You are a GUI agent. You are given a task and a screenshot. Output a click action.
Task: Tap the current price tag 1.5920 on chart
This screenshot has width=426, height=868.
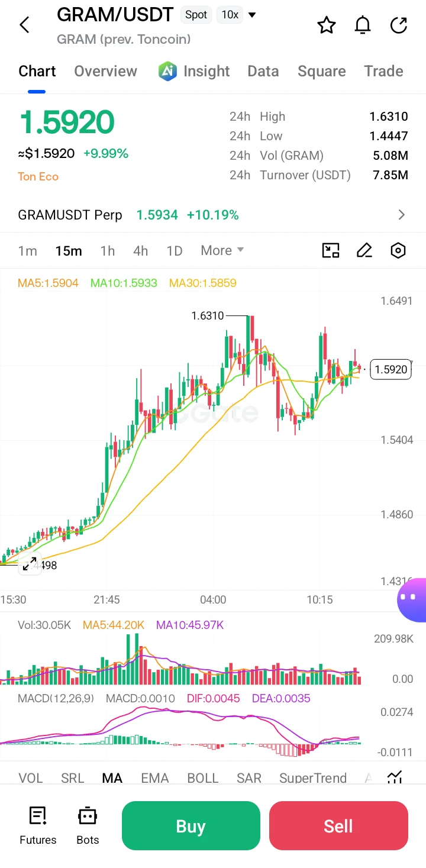(391, 369)
